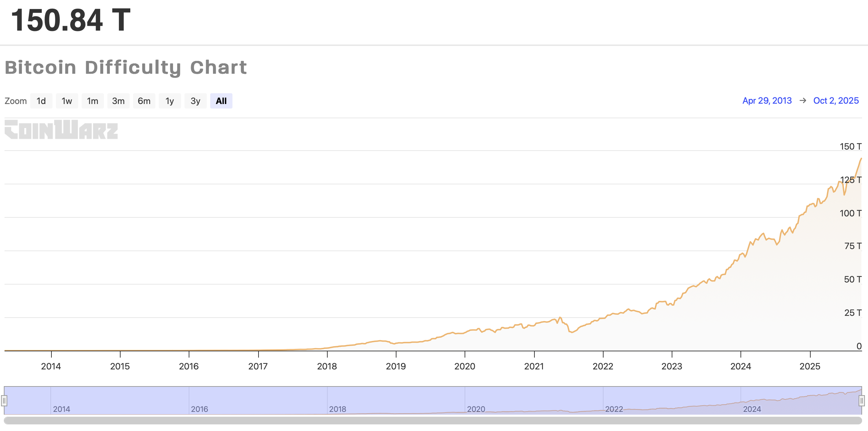Select the All zoom range
868x431 pixels.
[x=222, y=101]
